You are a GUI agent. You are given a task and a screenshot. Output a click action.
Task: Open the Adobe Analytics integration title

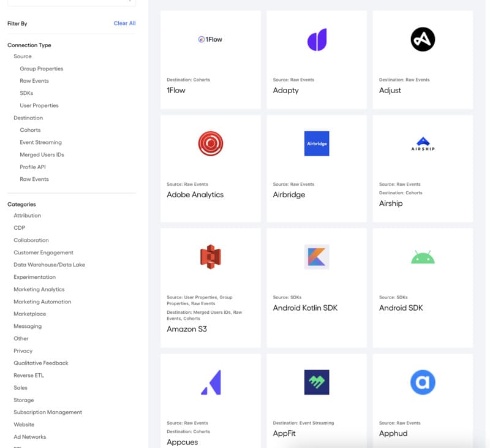[195, 194]
